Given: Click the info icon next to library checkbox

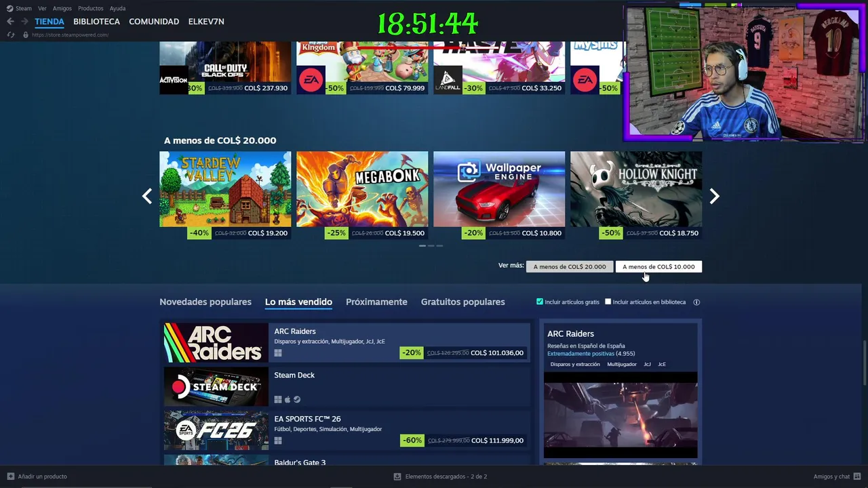Looking at the screenshot, I should 696,302.
